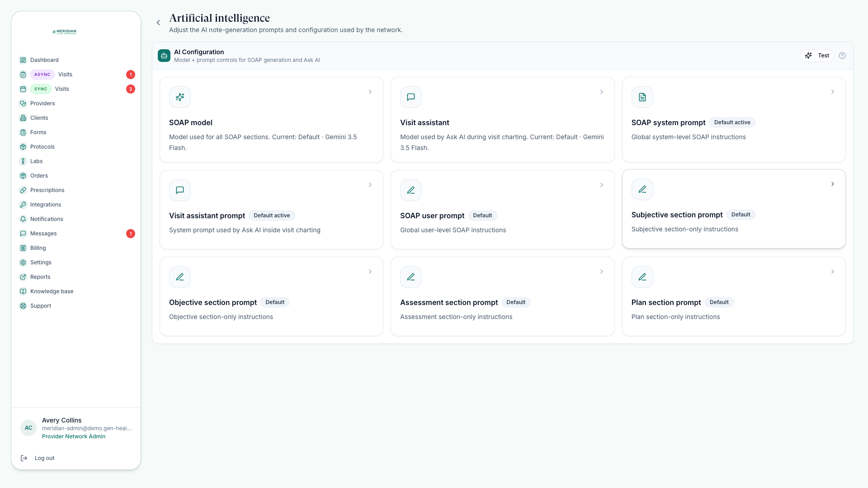This screenshot has width=868, height=488.
Task: Expand the Objective section prompt chevron
Action: [370, 272]
